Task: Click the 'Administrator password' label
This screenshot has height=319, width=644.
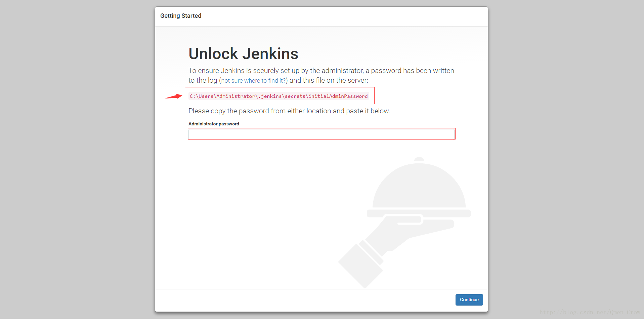Action: tap(214, 124)
